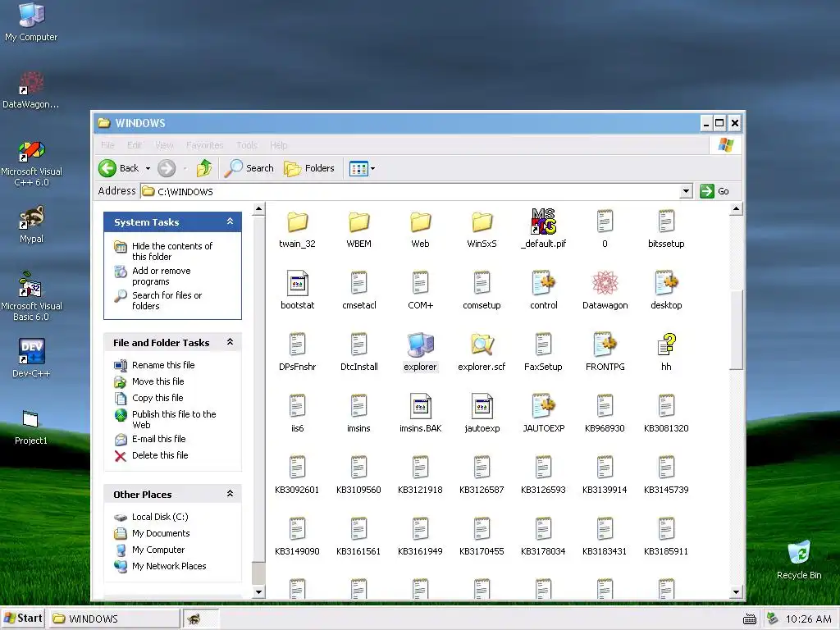Click the WINDOWS taskbar button
This screenshot has width=840, height=630.
[115, 619]
